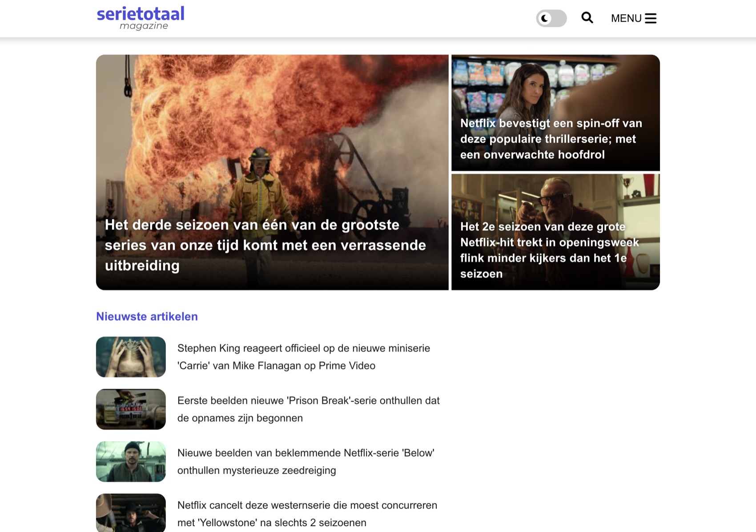Open search with the magnifier icon
This screenshot has width=756, height=532.
pos(587,18)
